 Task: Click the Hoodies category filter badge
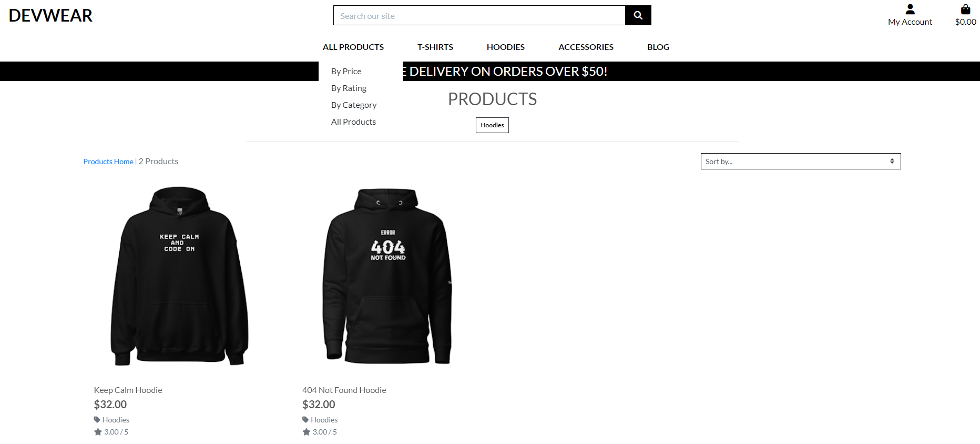point(492,125)
